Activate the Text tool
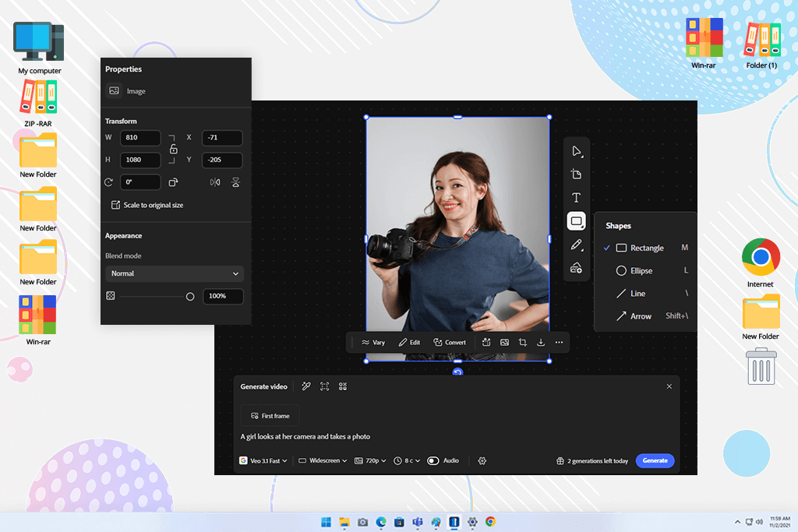 click(576, 197)
